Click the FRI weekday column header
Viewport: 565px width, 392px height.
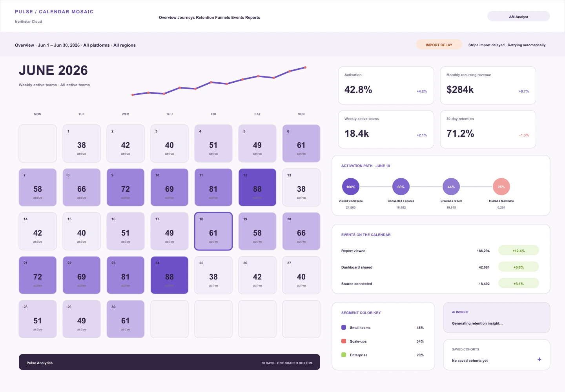[213, 114]
